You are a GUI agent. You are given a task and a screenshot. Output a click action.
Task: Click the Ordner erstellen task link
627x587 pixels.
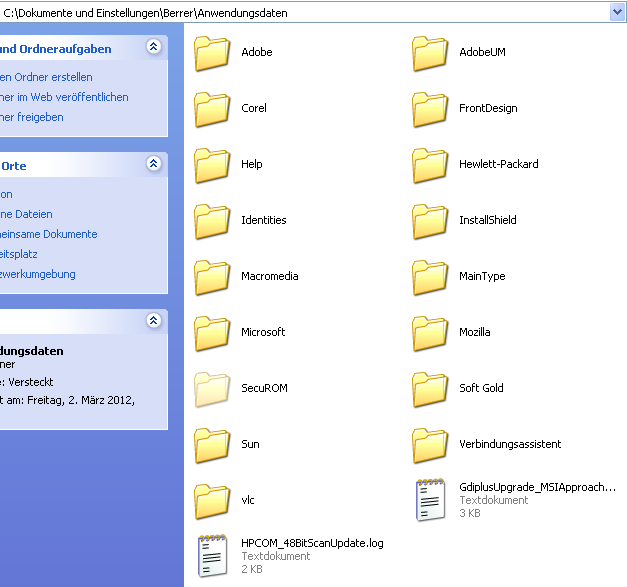click(x=46, y=77)
